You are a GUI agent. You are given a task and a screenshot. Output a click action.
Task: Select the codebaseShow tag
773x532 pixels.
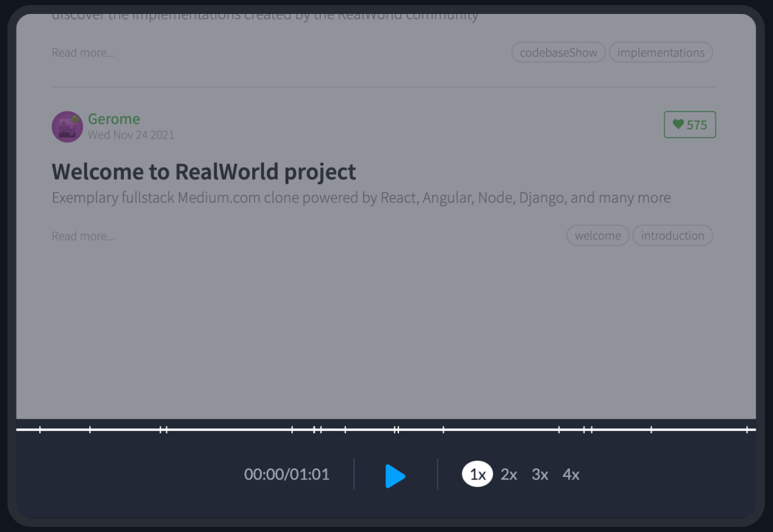(558, 52)
